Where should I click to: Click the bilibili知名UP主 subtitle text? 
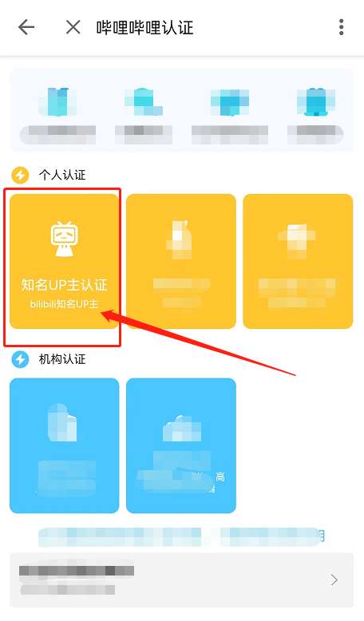tap(64, 304)
